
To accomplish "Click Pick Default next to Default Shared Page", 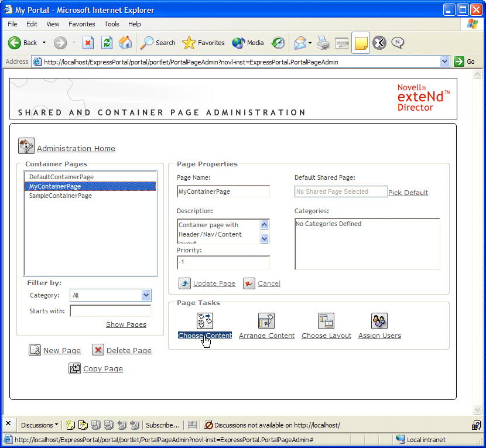I will (408, 193).
